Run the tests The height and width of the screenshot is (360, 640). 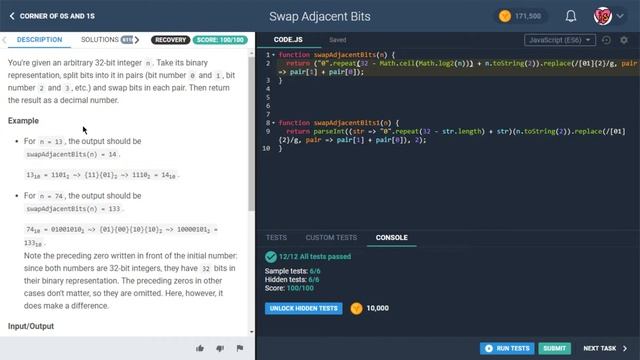pos(507,348)
